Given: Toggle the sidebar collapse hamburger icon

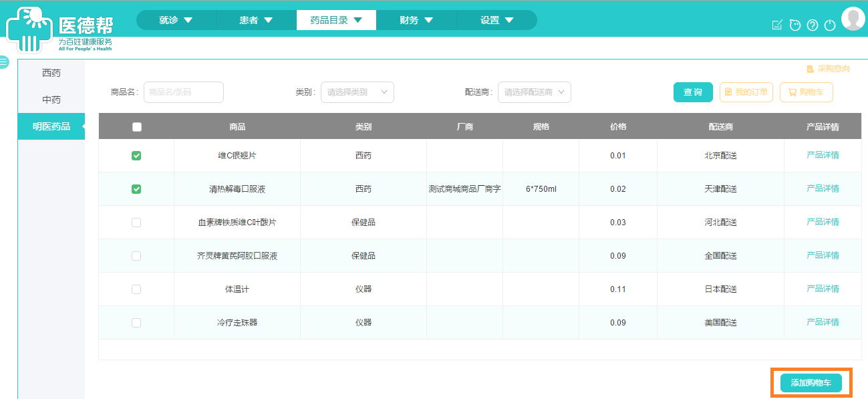Looking at the screenshot, I should pos(3,62).
